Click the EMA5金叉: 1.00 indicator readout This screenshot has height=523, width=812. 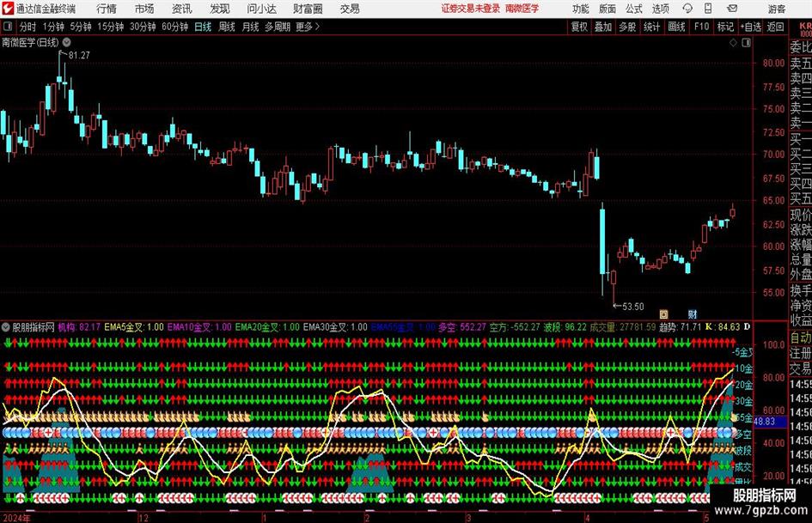coord(134,327)
